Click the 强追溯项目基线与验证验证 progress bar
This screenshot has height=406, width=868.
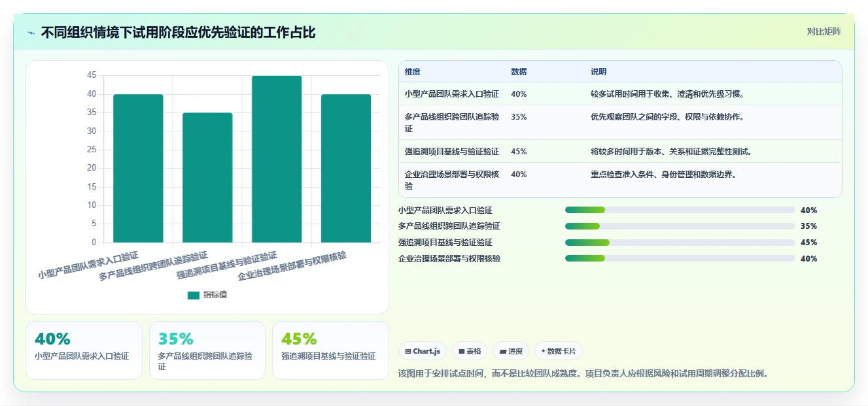pos(680,243)
